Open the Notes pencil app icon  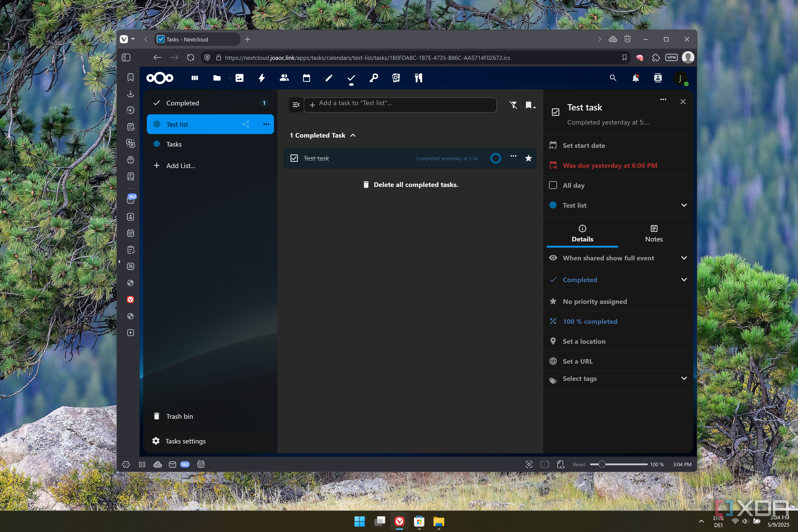click(329, 78)
